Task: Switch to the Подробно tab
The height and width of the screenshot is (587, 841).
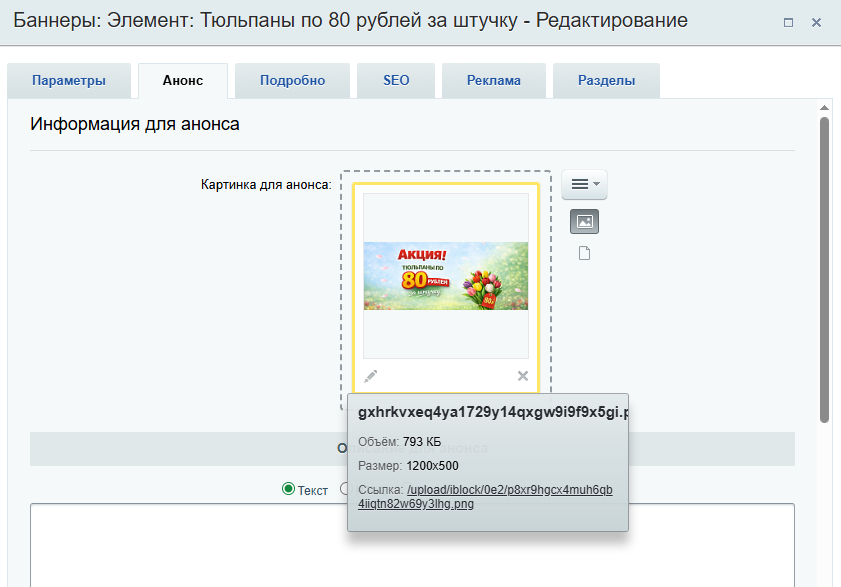Action: [292, 81]
